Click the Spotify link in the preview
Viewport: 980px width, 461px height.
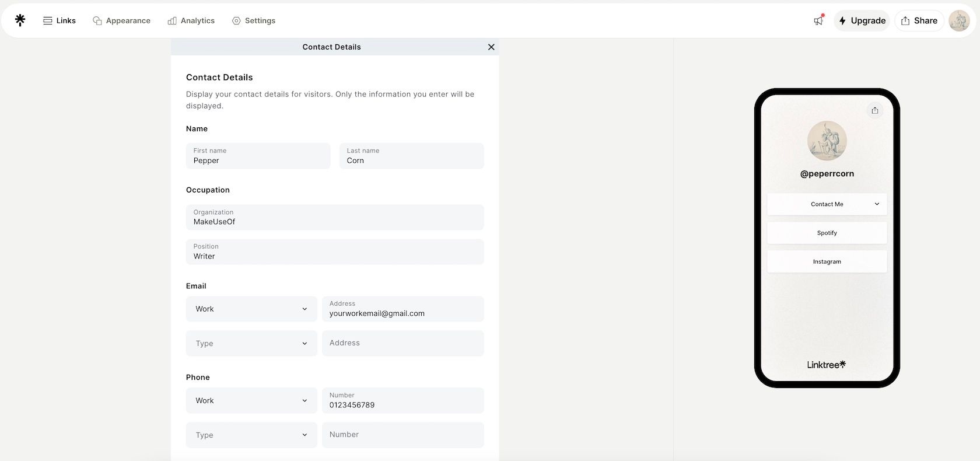click(827, 233)
